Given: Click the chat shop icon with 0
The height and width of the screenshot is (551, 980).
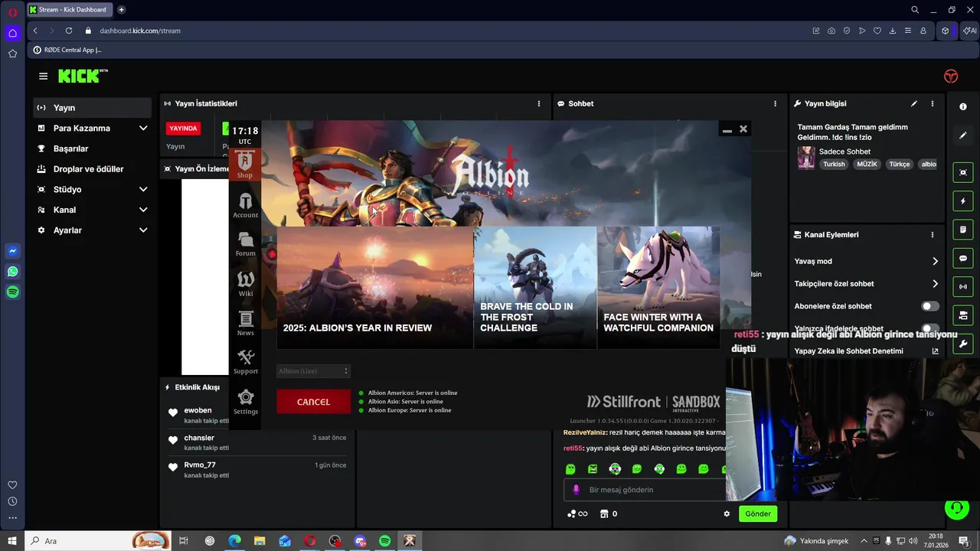Looking at the screenshot, I should coord(609,514).
